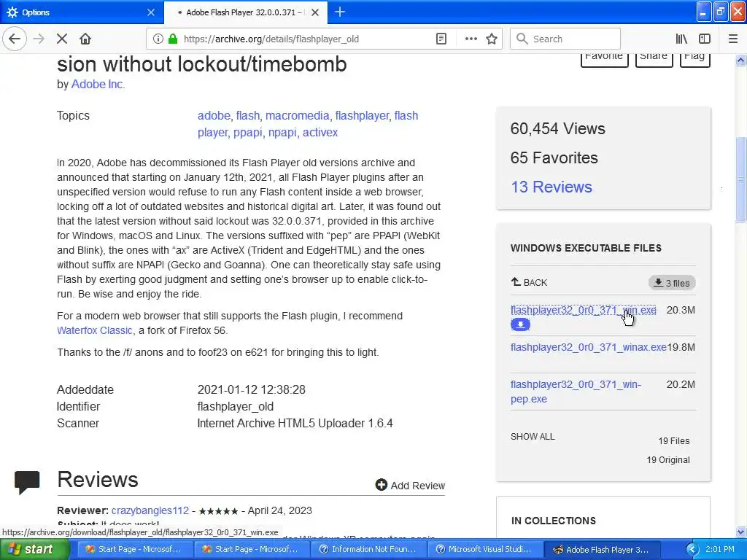This screenshot has width=747, height=560.
Task: Open page actions three-dot menu
Action: pos(471,39)
